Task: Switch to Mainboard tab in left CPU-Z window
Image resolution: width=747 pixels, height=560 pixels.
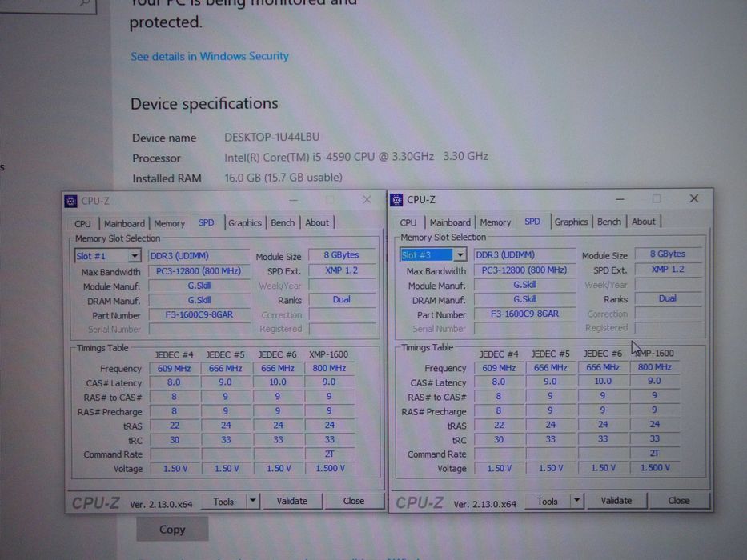Action: coord(124,223)
